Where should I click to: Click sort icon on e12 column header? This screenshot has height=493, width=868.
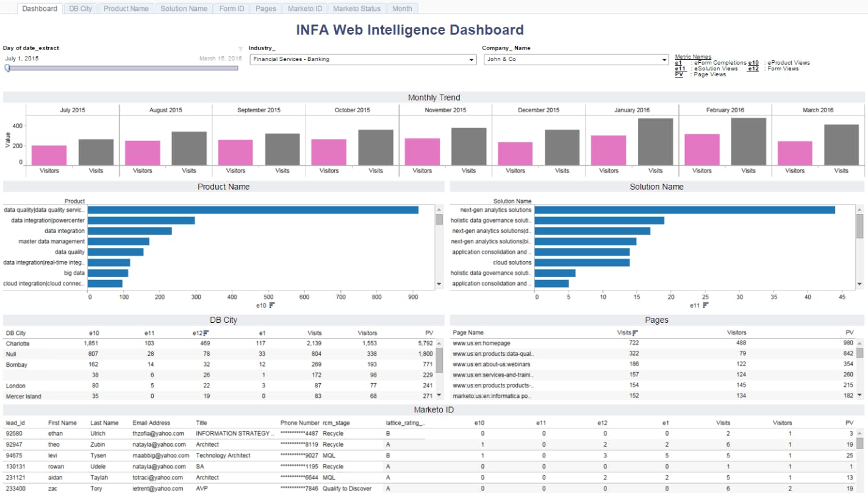(x=206, y=333)
